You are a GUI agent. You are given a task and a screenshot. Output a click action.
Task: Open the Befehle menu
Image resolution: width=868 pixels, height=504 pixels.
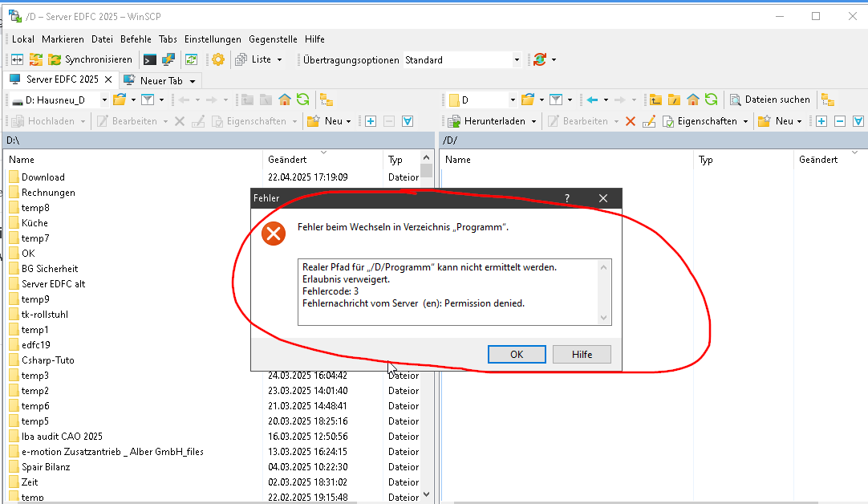[x=136, y=39]
